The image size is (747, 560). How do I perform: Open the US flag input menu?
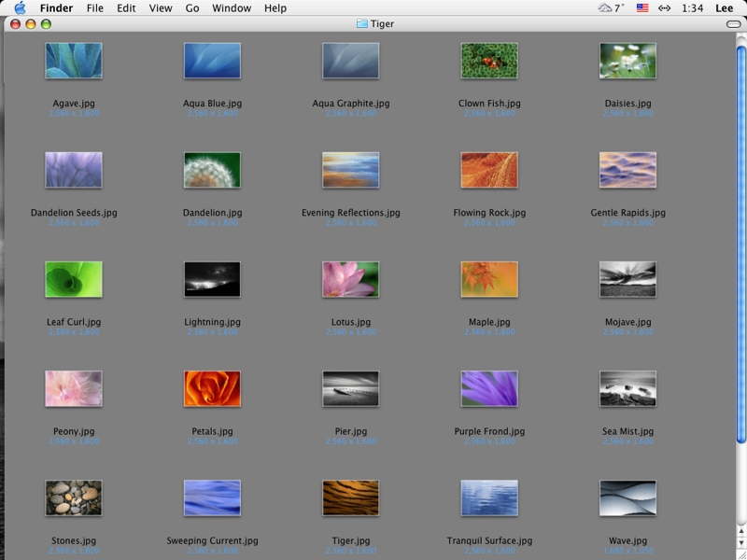pyautogui.click(x=642, y=8)
